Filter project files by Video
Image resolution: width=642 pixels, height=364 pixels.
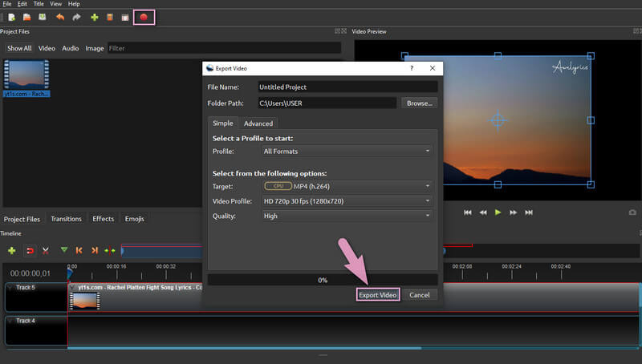tap(47, 48)
